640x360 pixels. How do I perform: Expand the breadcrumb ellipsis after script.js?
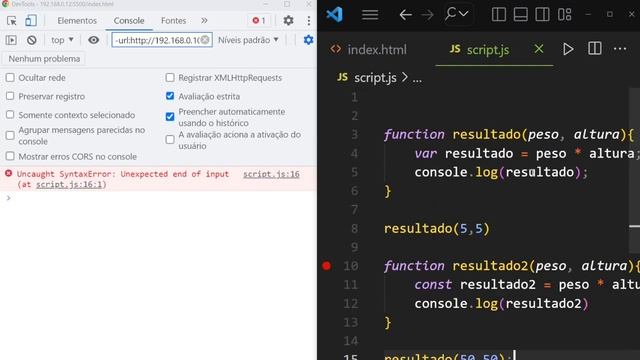(417, 78)
